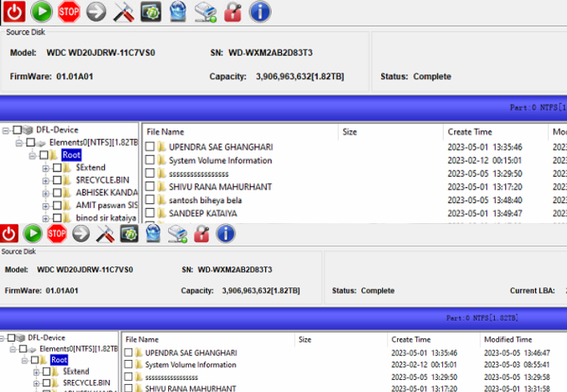The image size is (567, 392).
Task: Select System Volume Information in lower list
Action: click(x=191, y=365)
